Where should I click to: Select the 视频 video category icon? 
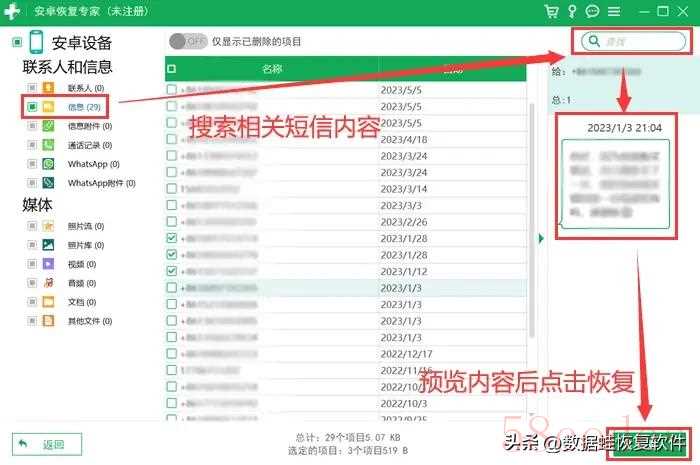point(48,264)
